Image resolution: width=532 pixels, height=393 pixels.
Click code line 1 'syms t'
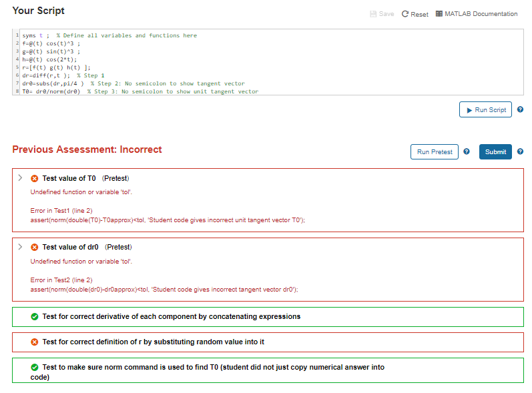coord(109,35)
